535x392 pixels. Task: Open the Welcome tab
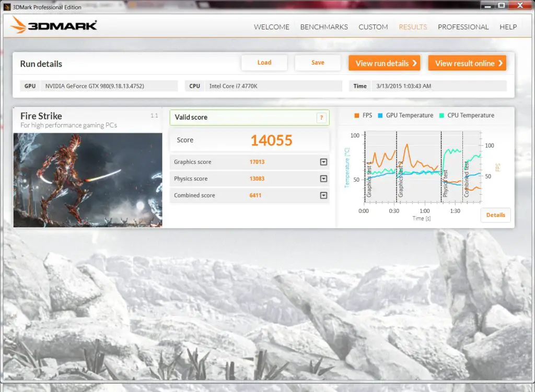272,27
